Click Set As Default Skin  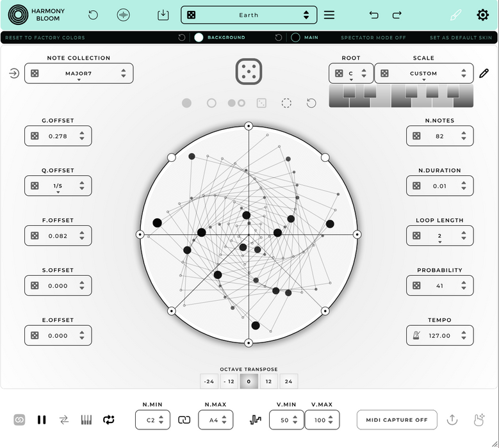click(x=461, y=38)
